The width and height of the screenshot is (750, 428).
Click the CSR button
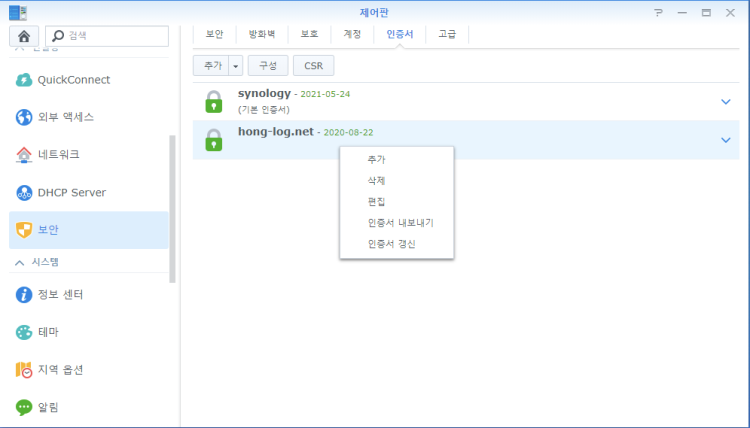tap(313, 65)
